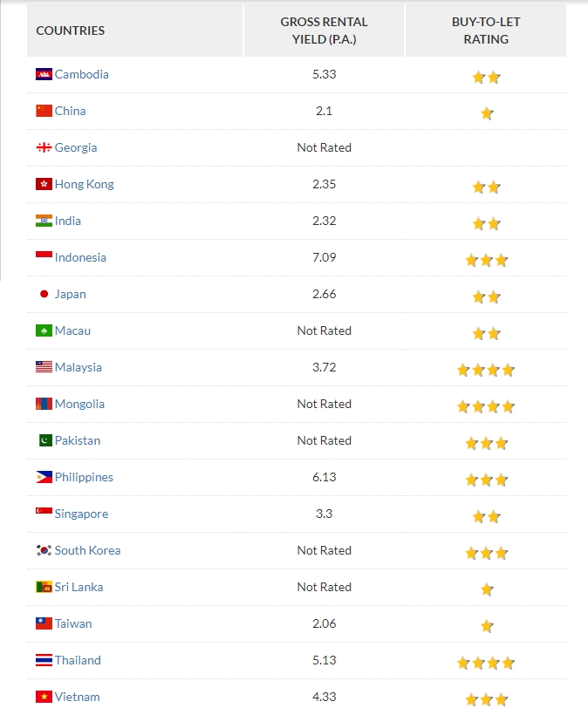588x715 pixels.
Task: Open the Singapore country link
Action: point(81,514)
